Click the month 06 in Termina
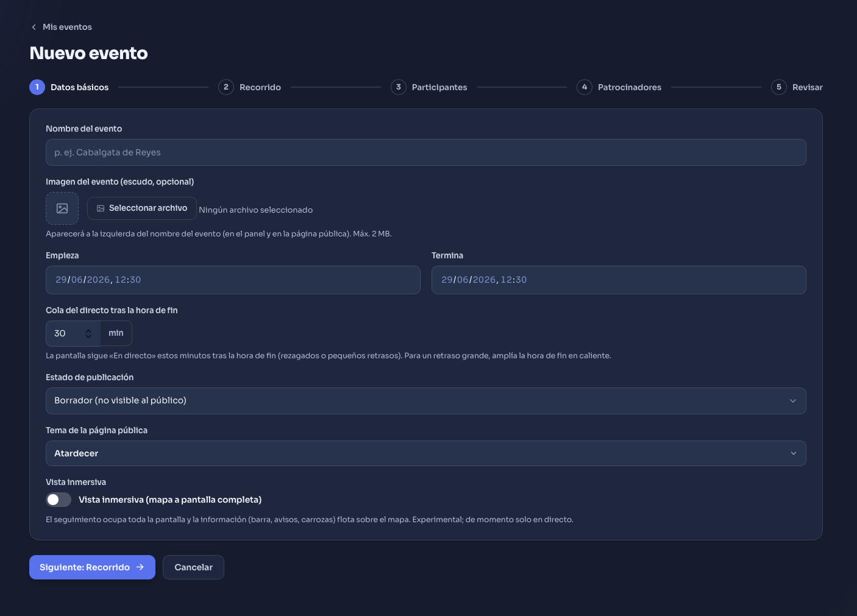Viewport: 857px width, 616px height. point(463,280)
